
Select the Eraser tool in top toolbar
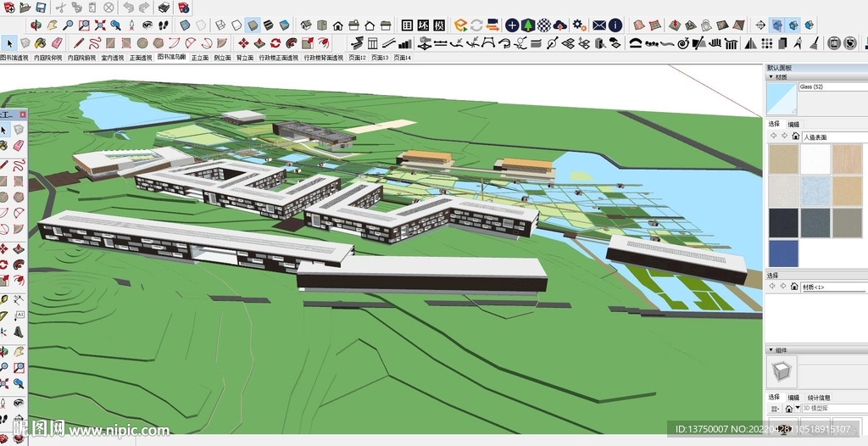[x=57, y=42]
